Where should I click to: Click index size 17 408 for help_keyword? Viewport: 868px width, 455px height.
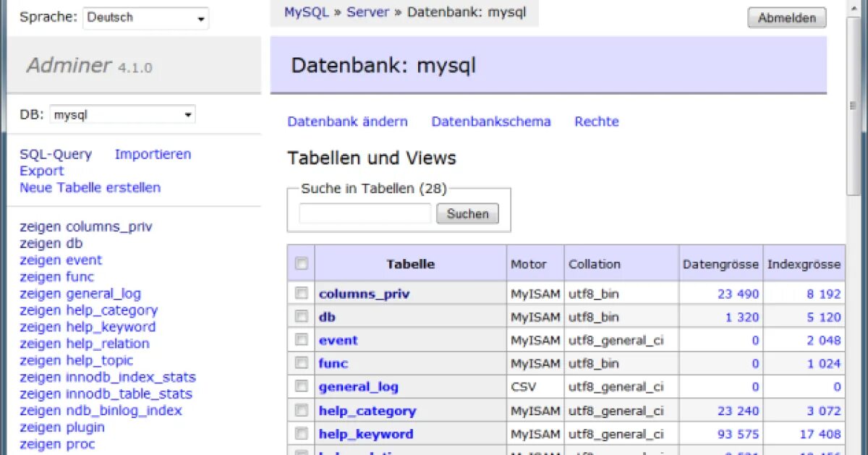click(x=820, y=434)
